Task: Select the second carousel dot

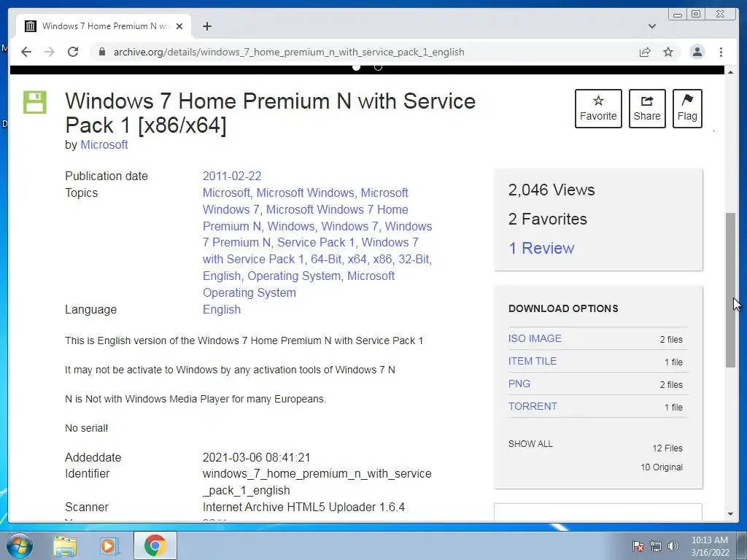Action: 378,67
